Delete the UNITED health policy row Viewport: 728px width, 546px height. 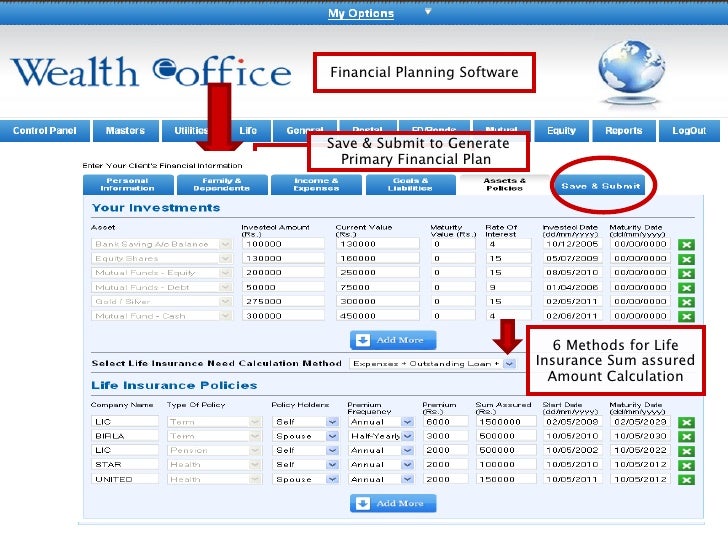click(x=686, y=480)
